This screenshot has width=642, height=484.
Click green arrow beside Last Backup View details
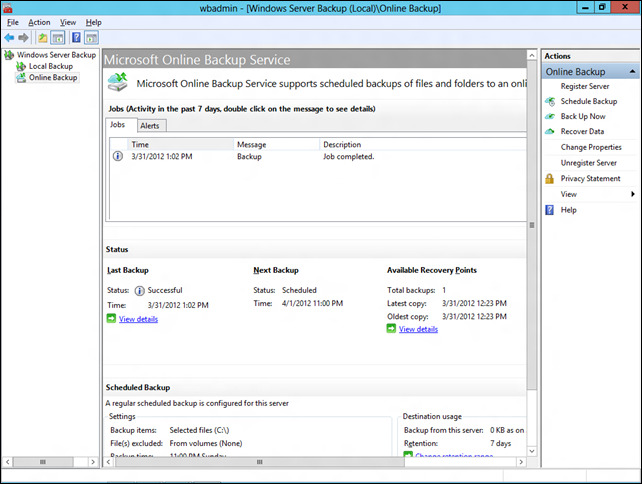(111, 319)
